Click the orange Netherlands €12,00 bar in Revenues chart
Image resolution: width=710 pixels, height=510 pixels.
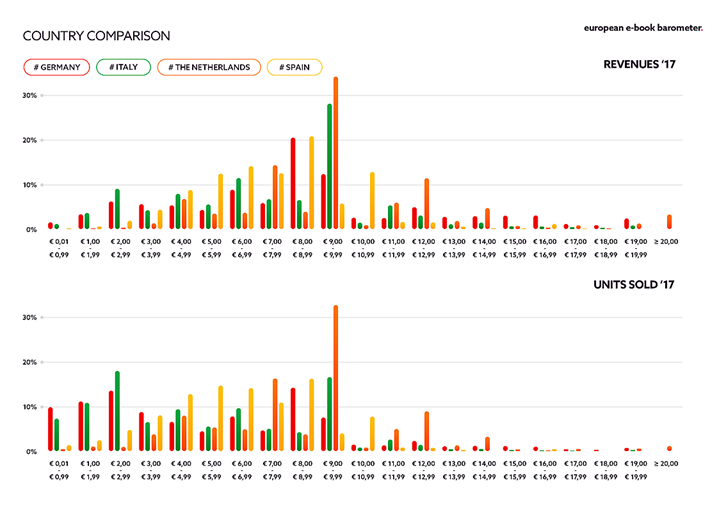[x=427, y=204]
